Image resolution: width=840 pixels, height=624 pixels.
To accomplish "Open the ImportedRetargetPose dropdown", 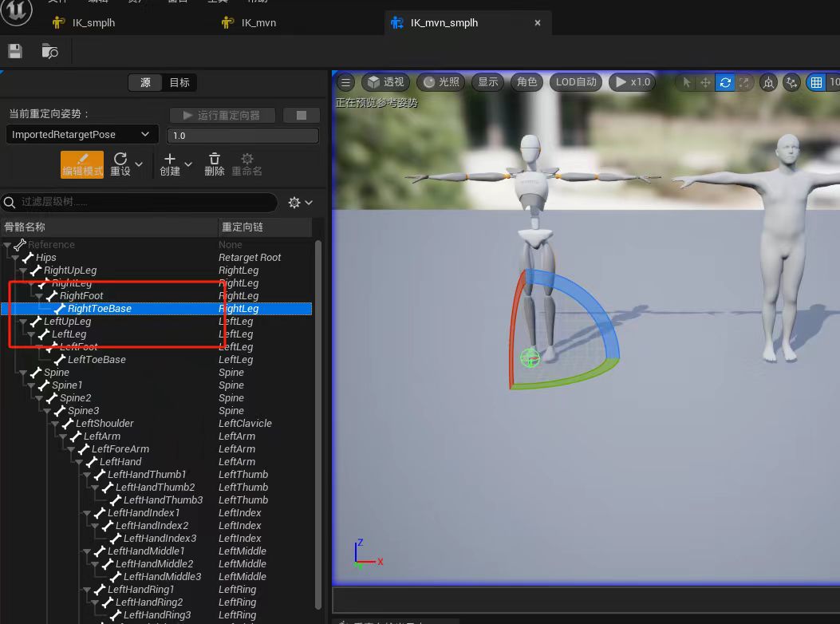I will (81, 135).
